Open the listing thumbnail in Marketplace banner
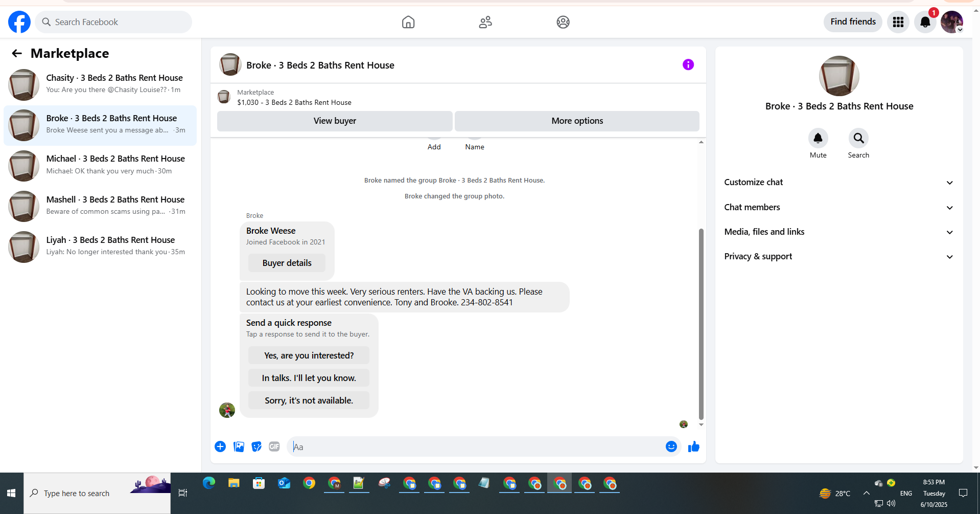The height and width of the screenshot is (514, 980). pos(224,97)
